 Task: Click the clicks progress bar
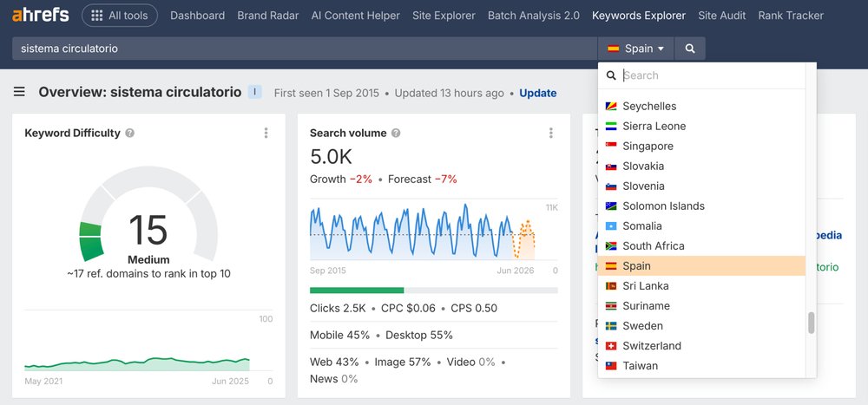click(x=434, y=290)
